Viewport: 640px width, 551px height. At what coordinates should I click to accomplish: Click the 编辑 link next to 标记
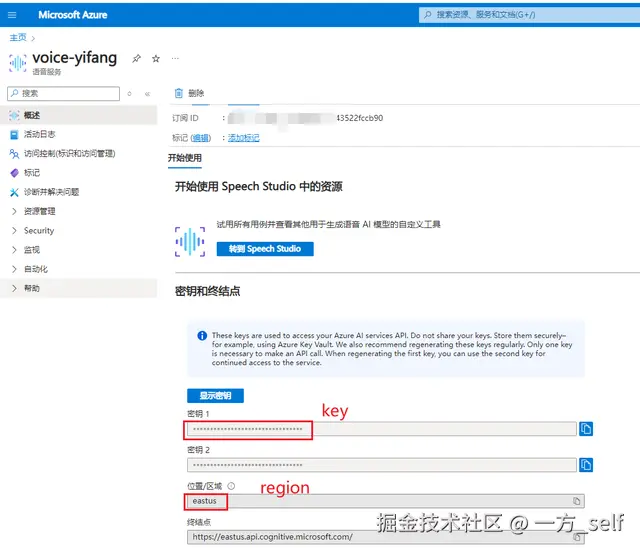(200, 138)
